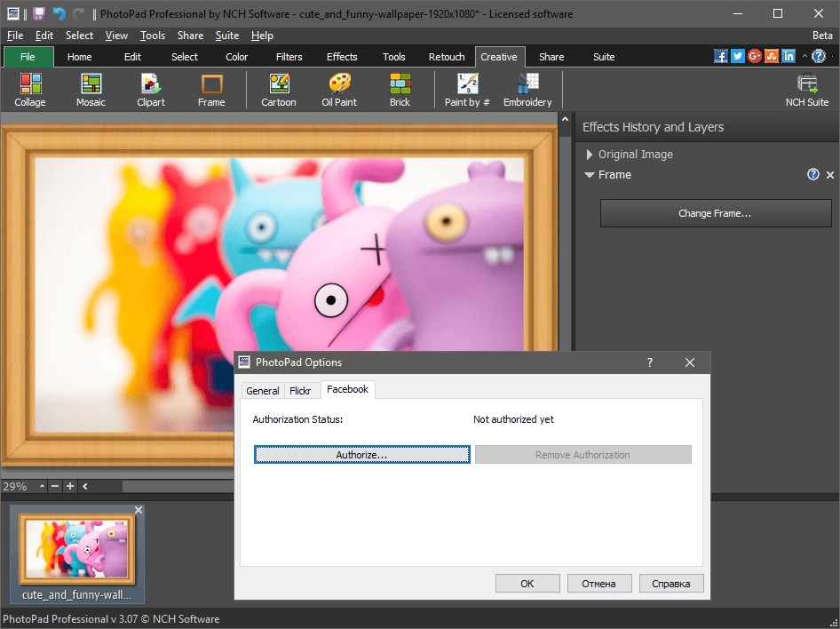Apply the Cartoon effect
The image size is (840, 629).
point(279,90)
